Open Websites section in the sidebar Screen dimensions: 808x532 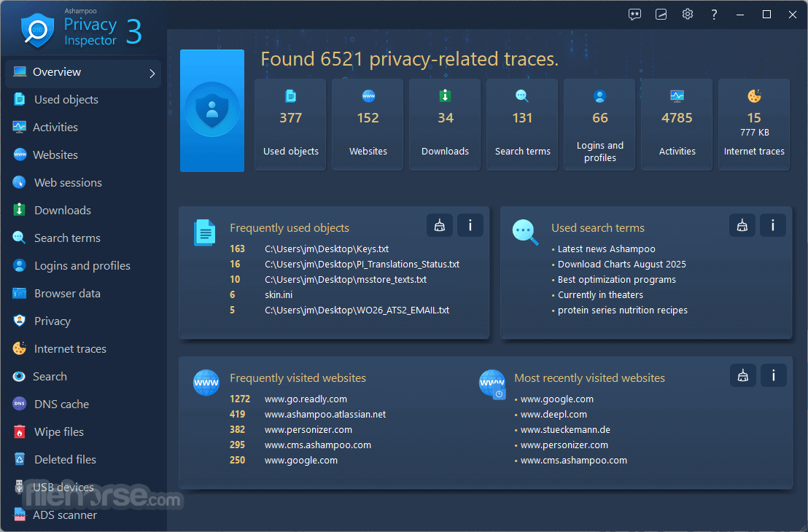(55, 155)
